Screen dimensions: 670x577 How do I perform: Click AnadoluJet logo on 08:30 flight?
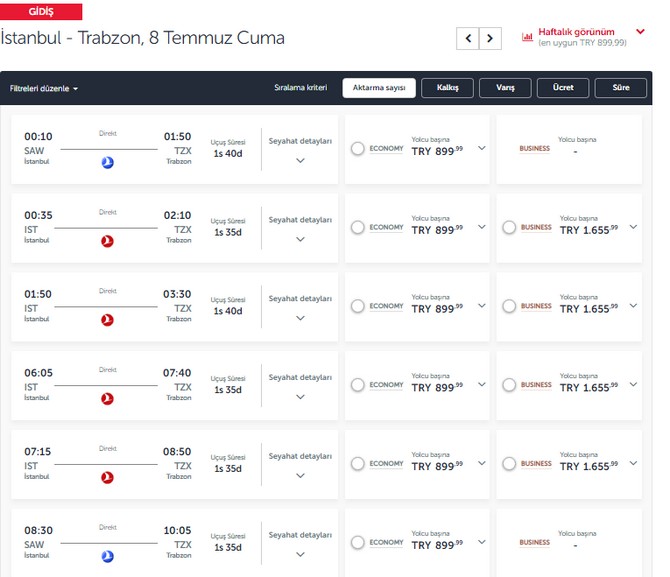click(108, 555)
